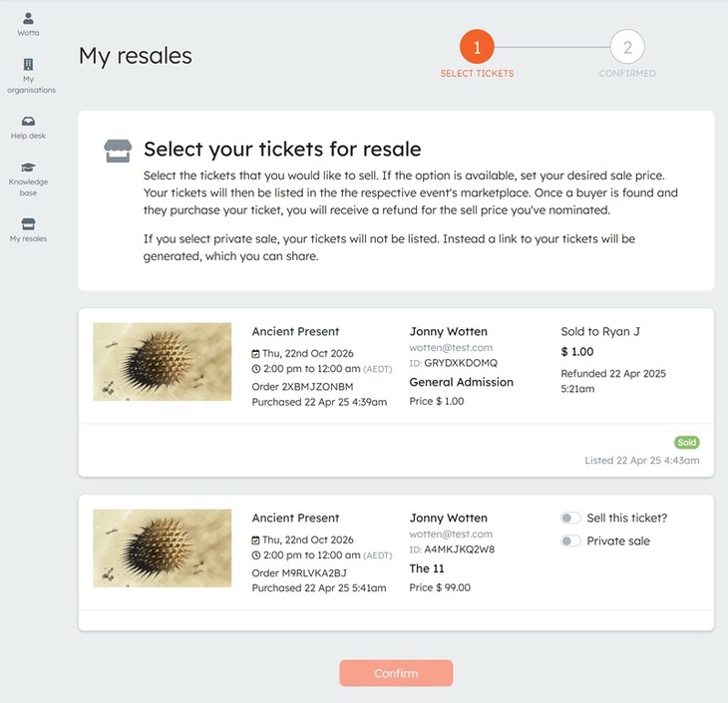Click the General Admission ticket type
This screenshot has height=703, width=728.
click(x=461, y=382)
